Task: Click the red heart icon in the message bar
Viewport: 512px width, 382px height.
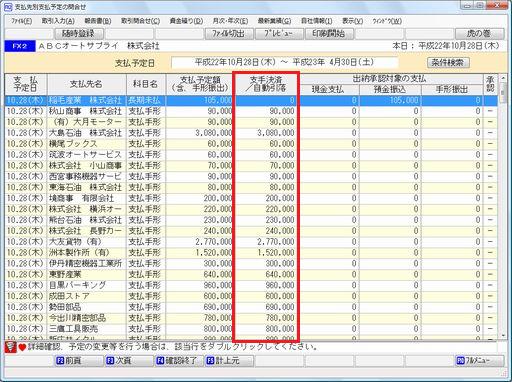Action: click(22, 348)
